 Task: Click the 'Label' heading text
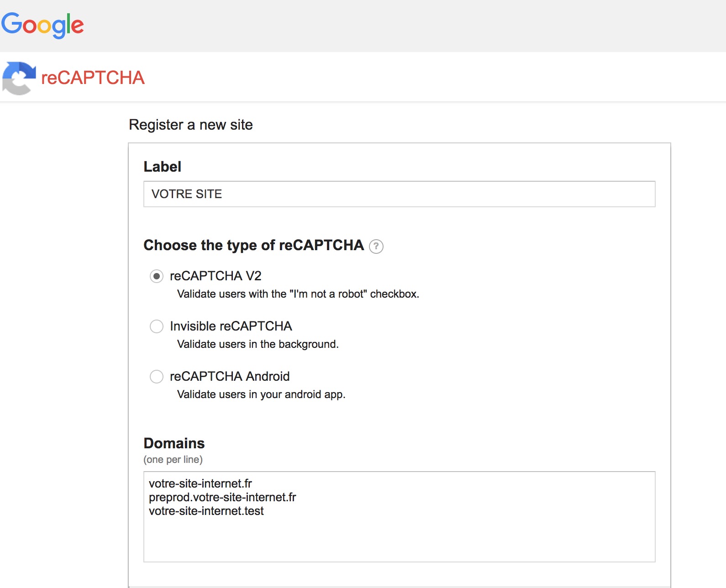click(x=163, y=167)
